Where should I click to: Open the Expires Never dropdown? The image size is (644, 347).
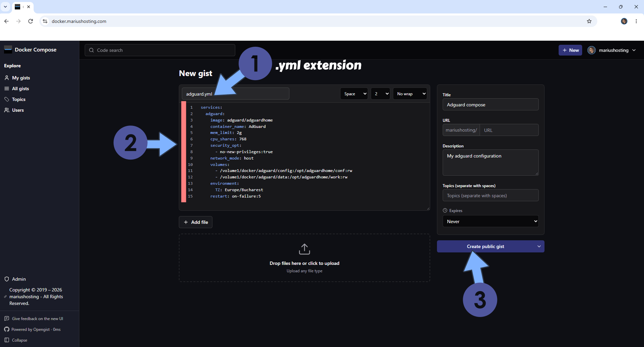491,221
